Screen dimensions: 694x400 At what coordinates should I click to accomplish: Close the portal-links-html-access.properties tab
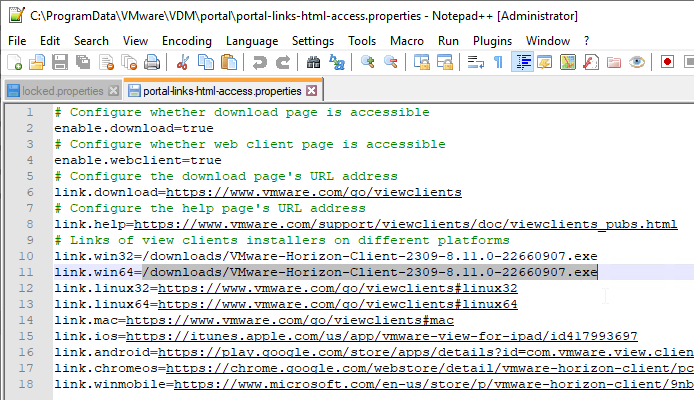click(x=312, y=91)
